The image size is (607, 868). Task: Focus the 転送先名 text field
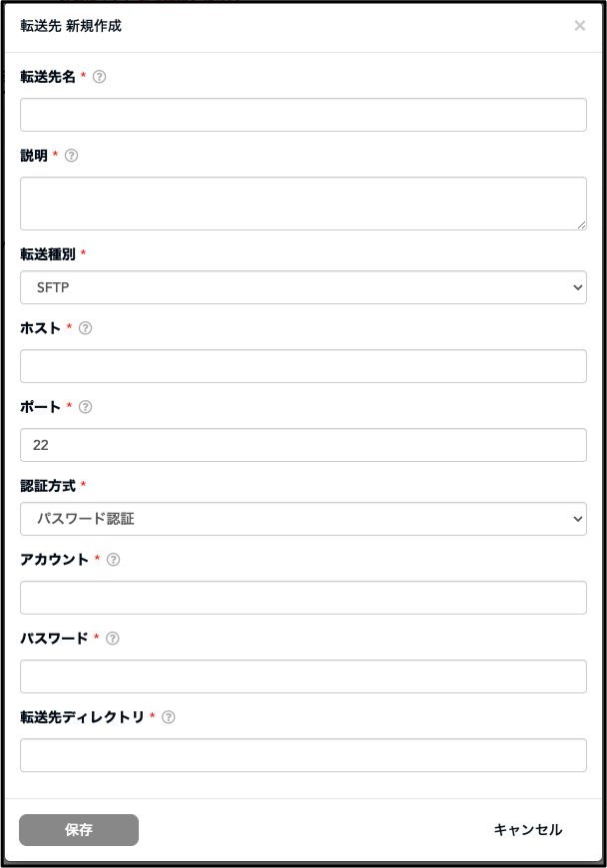coord(303,115)
